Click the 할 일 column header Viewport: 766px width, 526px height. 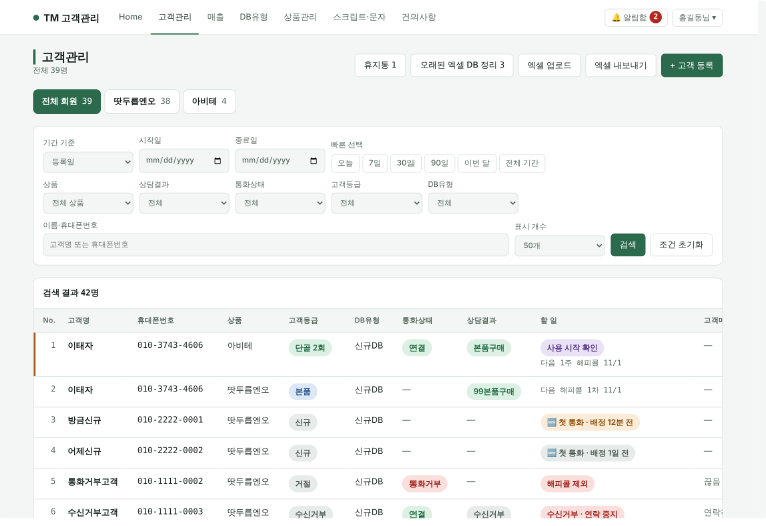(x=549, y=320)
